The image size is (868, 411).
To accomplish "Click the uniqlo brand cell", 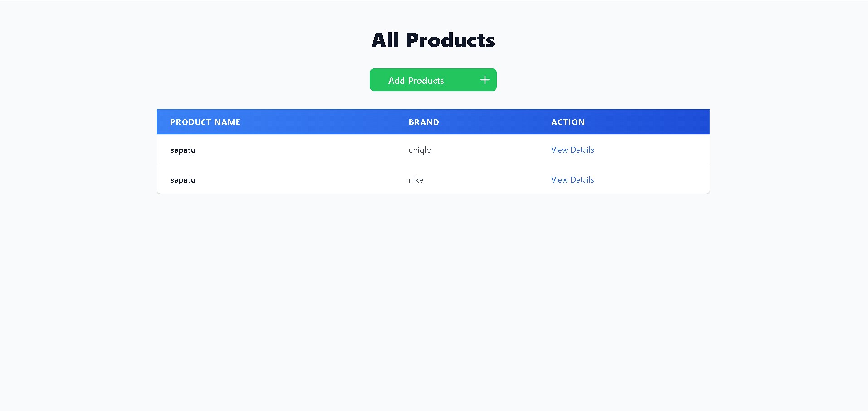I will [x=419, y=150].
